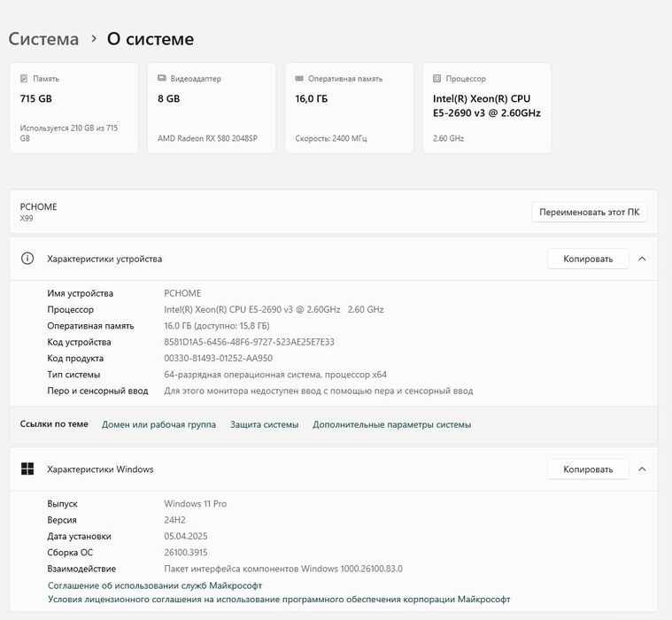Click the storage disk icon in Память card
Viewport: 672px width, 620px height.
[24, 79]
